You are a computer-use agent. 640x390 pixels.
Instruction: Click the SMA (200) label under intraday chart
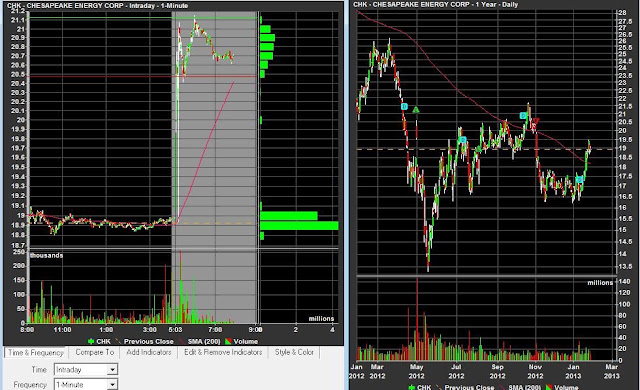204,341
